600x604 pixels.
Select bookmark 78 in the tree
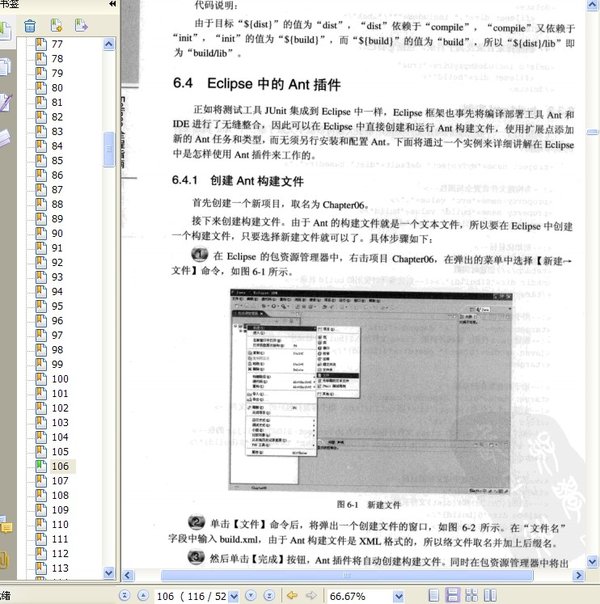coord(57,59)
